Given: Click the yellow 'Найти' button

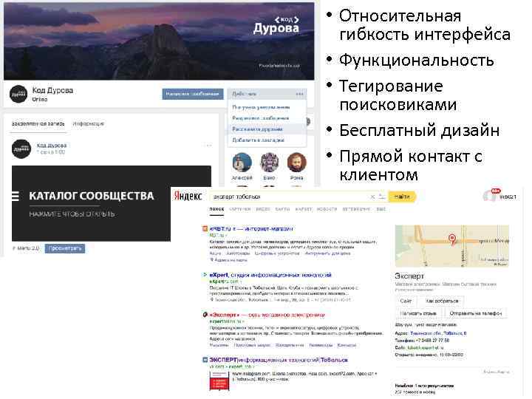Looking at the screenshot, I should coord(402,197).
